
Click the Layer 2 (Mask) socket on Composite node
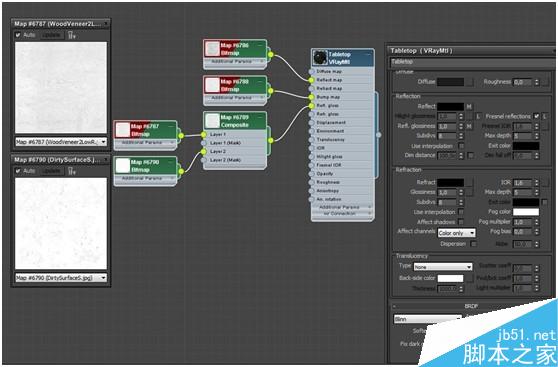[204, 160]
